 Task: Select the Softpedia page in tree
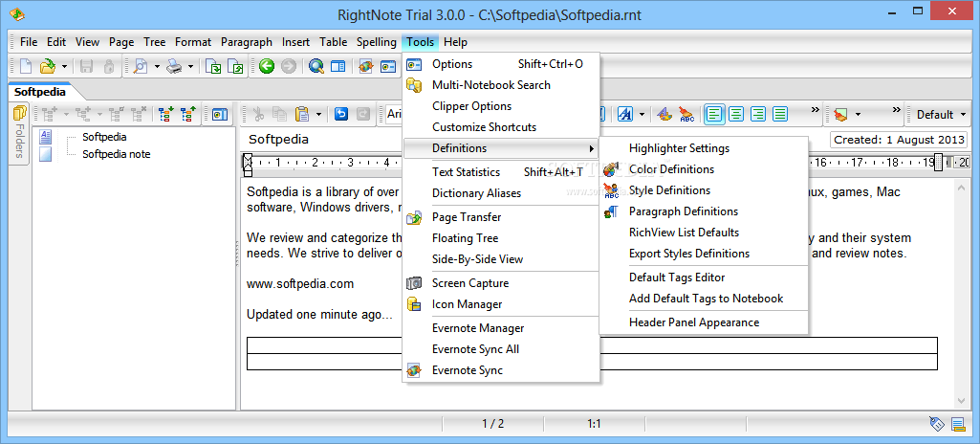point(104,137)
